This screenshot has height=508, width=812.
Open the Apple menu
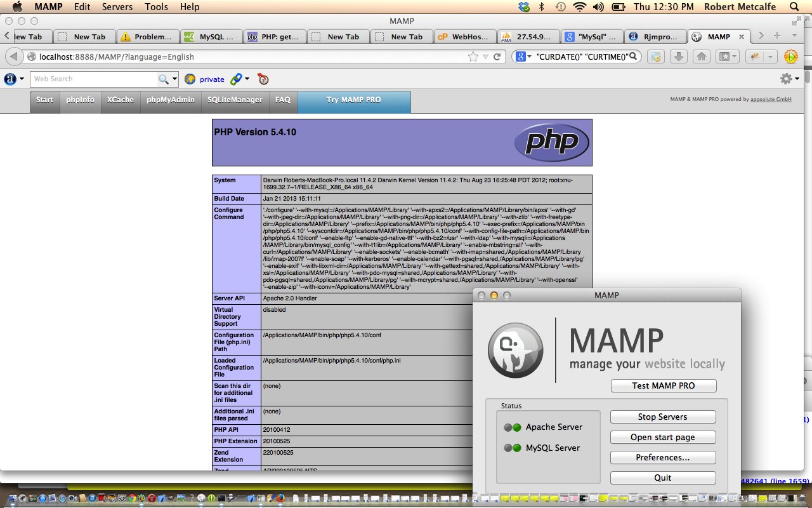pos(17,7)
